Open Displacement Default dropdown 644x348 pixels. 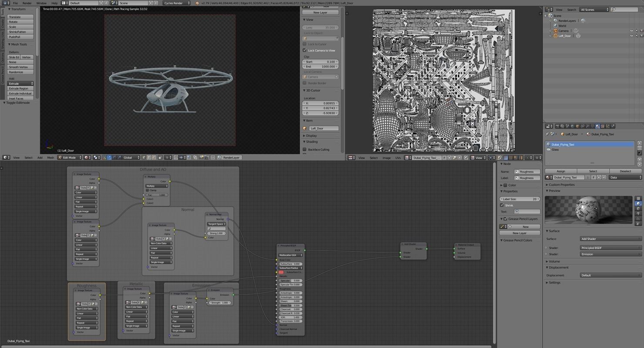click(x=611, y=275)
